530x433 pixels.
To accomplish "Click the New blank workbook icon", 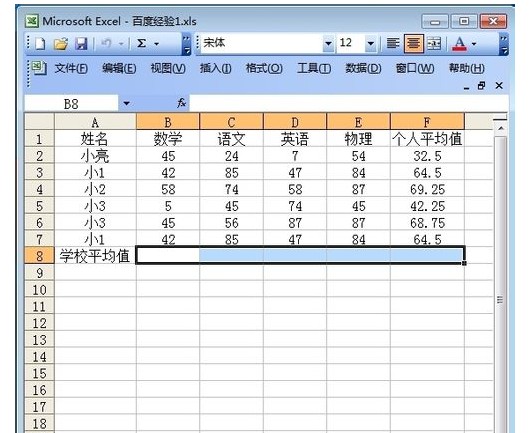I will [x=40, y=43].
